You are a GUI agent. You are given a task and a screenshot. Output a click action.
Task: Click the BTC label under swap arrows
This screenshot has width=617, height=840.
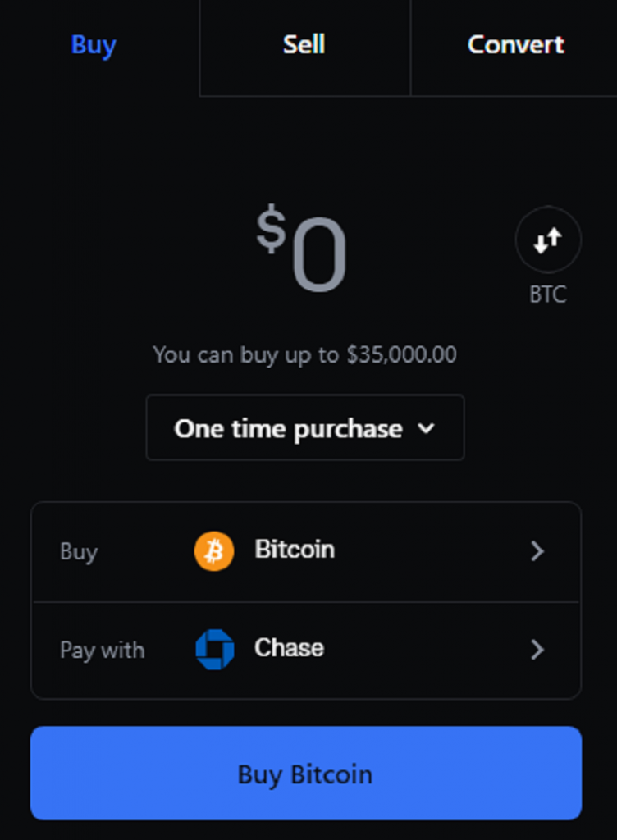[548, 294]
